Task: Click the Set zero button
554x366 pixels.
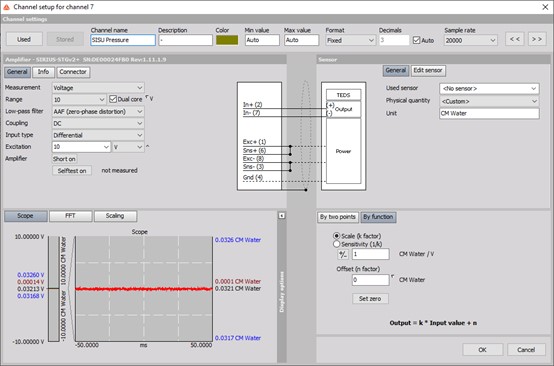Action: pos(370,299)
